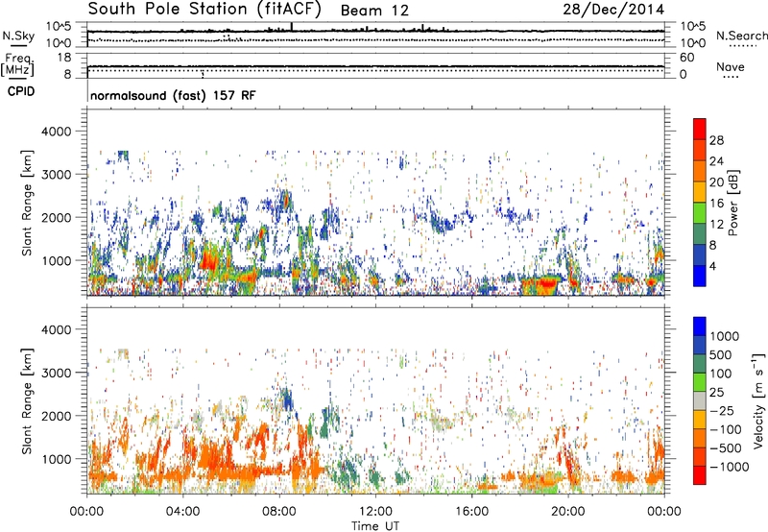Image resolution: width=768 pixels, height=532 pixels.
Task: Click the red top segment of Power color bar
Action: (700, 129)
